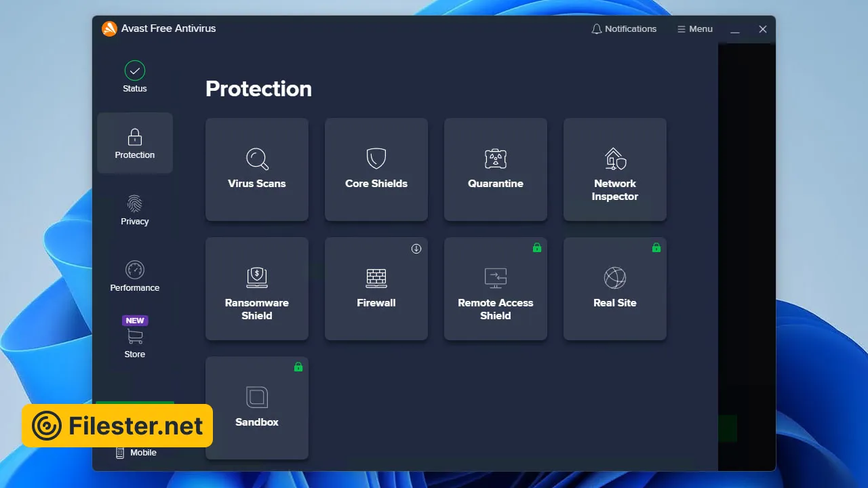
Task: Click green lock on Remote Access Shield
Action: [536, 248]
